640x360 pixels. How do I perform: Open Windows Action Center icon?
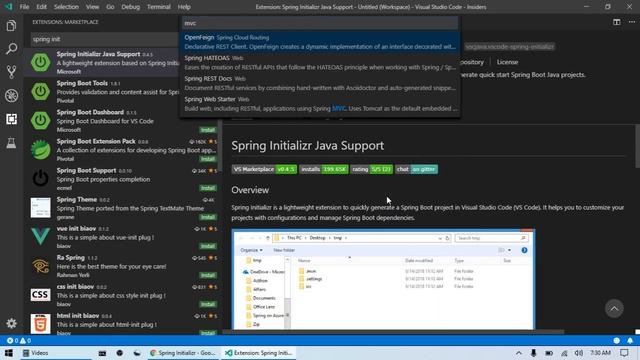(624, 353)
